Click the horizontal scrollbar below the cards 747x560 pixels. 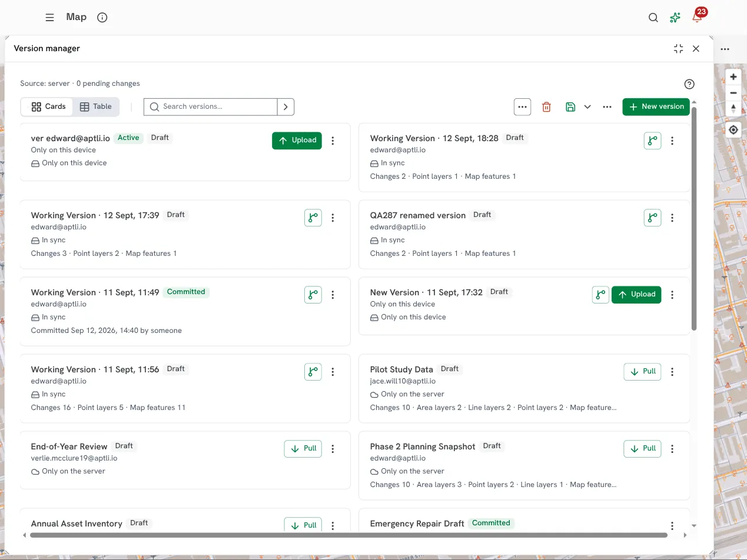click(348, 535)
